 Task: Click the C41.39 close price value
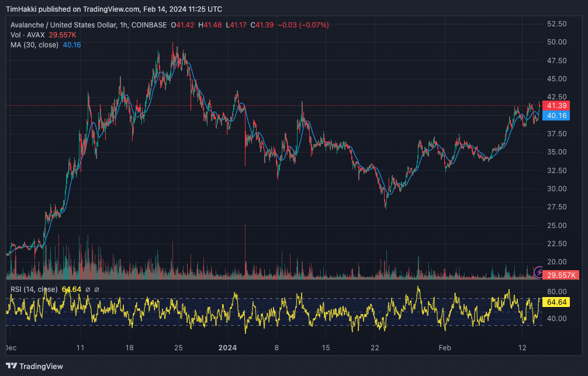pyautogui.click(x=262, y=25)
